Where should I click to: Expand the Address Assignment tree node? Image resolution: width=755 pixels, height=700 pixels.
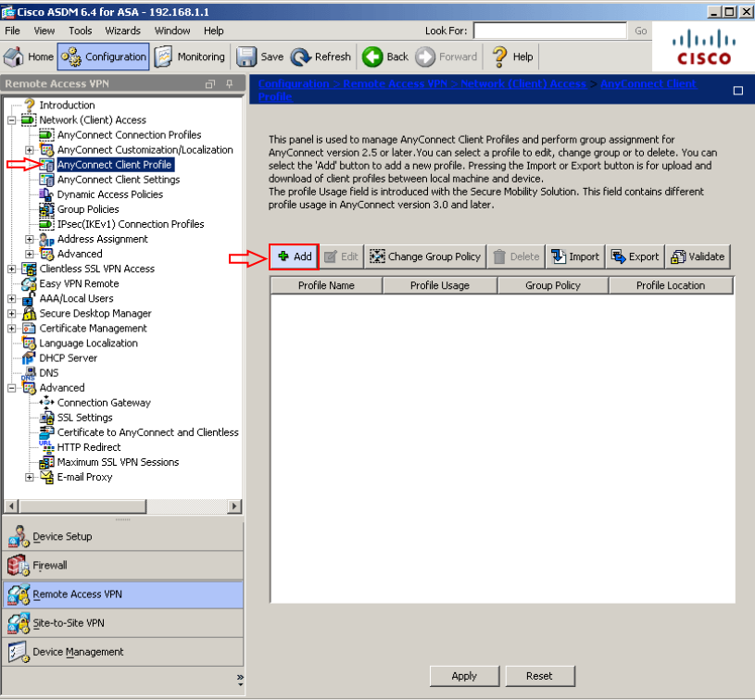[30, 239]
